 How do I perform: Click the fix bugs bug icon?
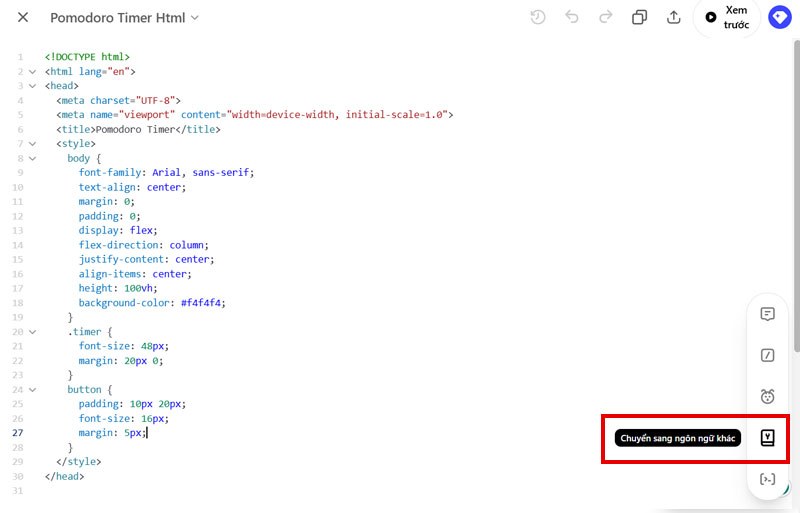[x=767, y=396]
